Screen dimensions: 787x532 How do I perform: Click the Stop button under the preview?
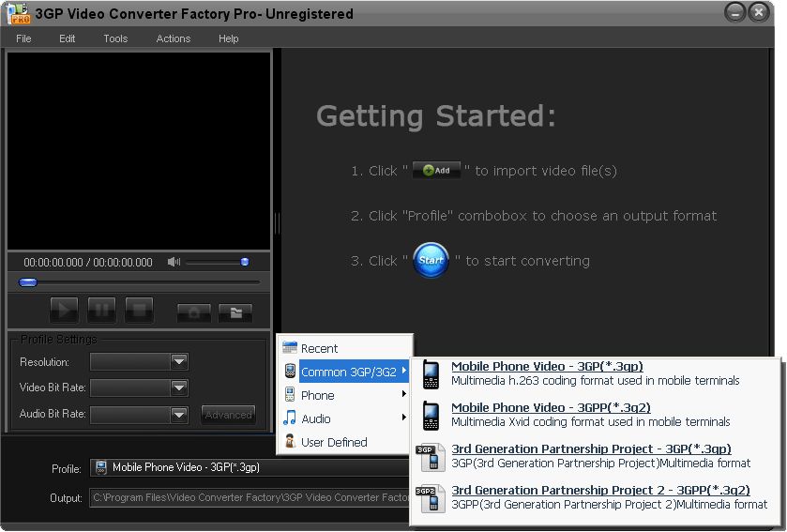[139, 310]
